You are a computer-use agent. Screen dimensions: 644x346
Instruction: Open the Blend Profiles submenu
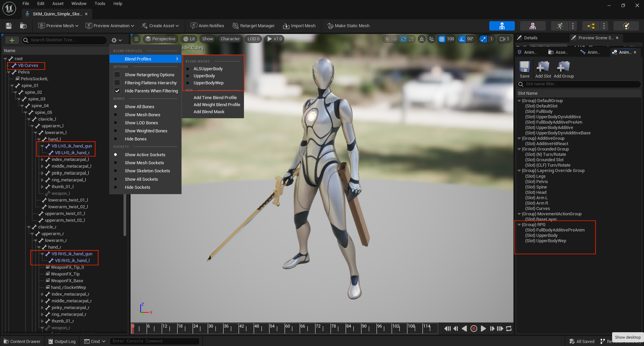(145, 59)
